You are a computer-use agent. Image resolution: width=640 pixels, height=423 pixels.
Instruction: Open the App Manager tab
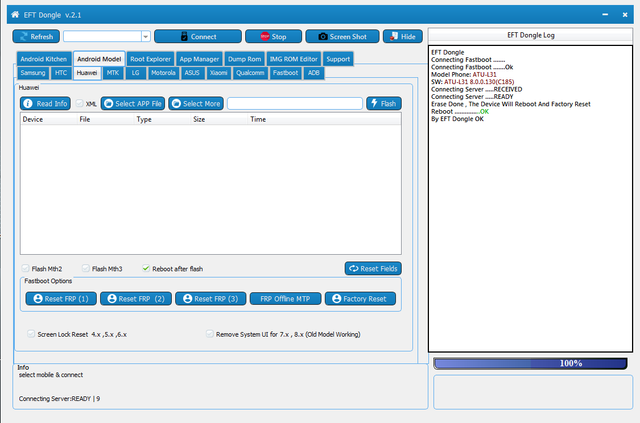[199, 59]
